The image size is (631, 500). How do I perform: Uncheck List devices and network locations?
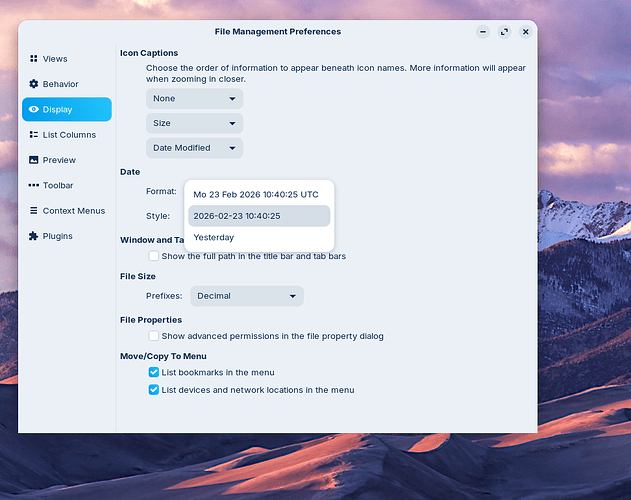154,390
